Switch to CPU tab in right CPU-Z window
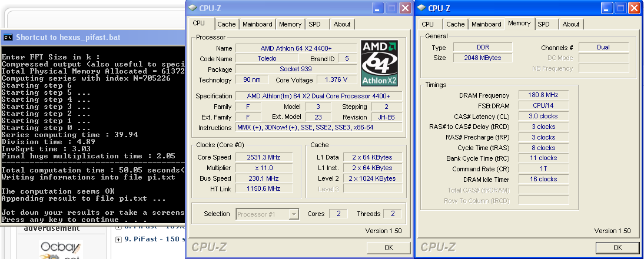Viewport: 644px width, 259px height. pyautogui.click(x=427, y=24)
